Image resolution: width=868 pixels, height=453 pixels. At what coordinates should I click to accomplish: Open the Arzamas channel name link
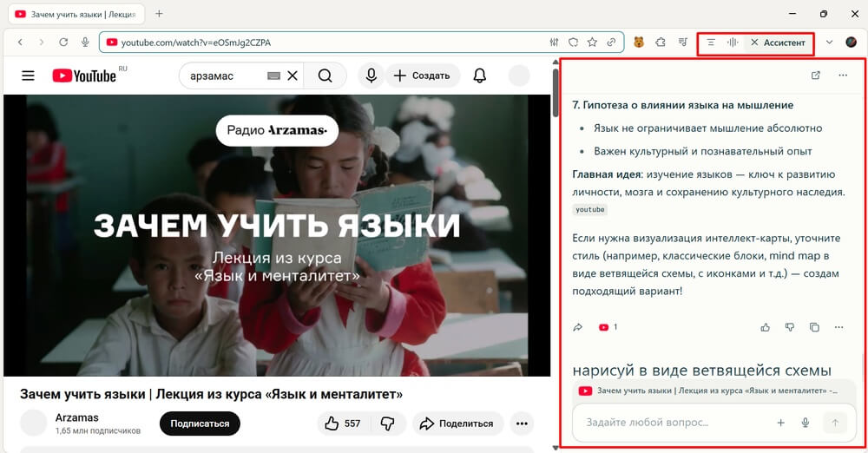(x=77, y=417)
